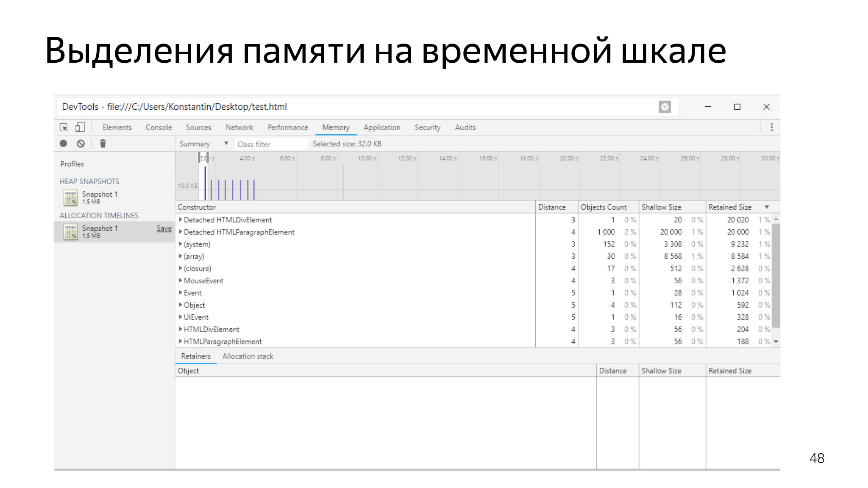Expand the Detached HTMLParagraphElement row

coord(181,232)
